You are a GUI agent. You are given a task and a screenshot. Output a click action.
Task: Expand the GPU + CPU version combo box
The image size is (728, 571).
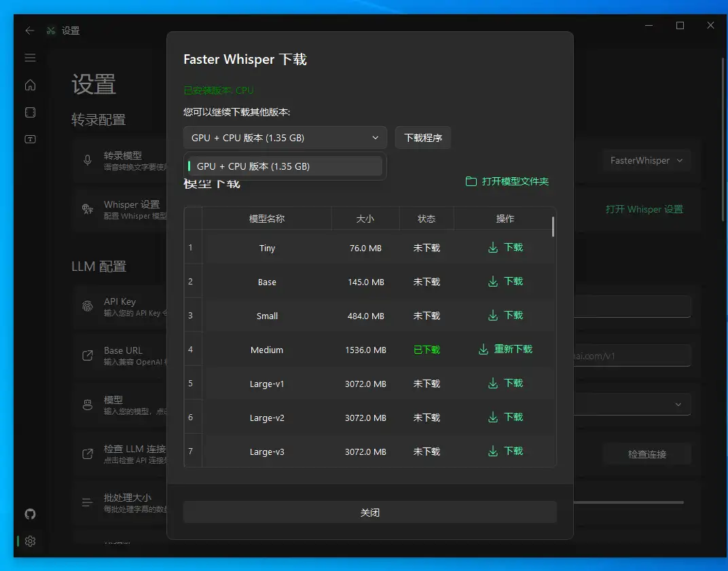point(285,138)
